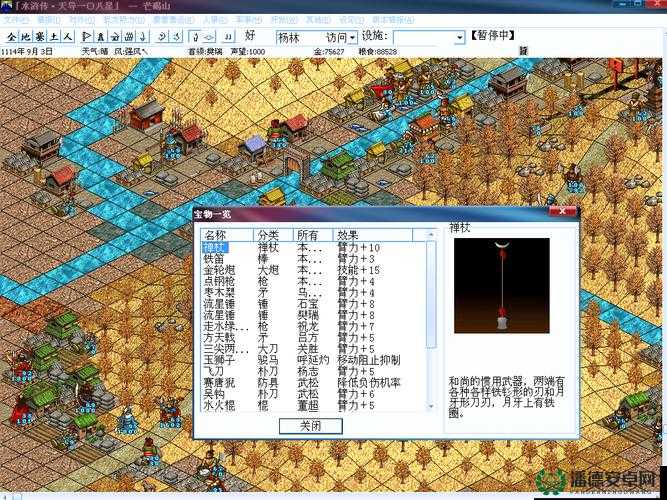Click the 呼延灼 owner cell
Image resolution: width=667 pixels, height=500 pixels.
click(314, 360)
